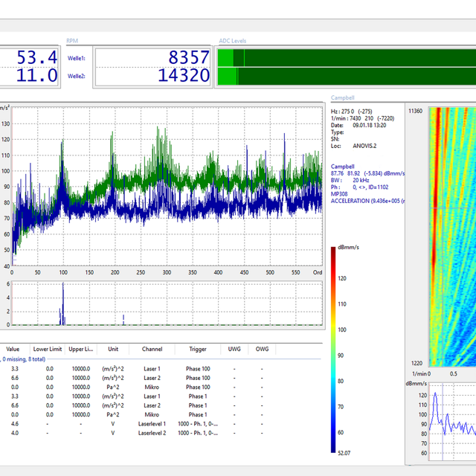
Task: Click the Welle2 RPM value 14320
Action: click(184, 75)
